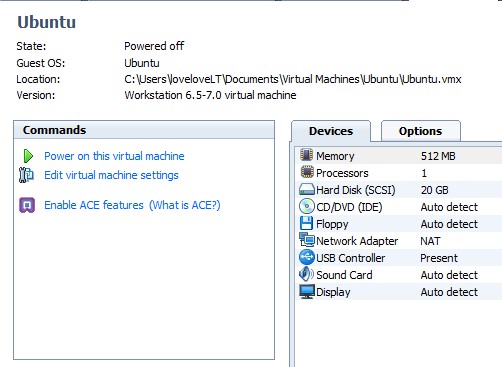This screenshot has height=367, width=502.
Task: Open Edit virtual machine settings
Action: click(111, 175)
